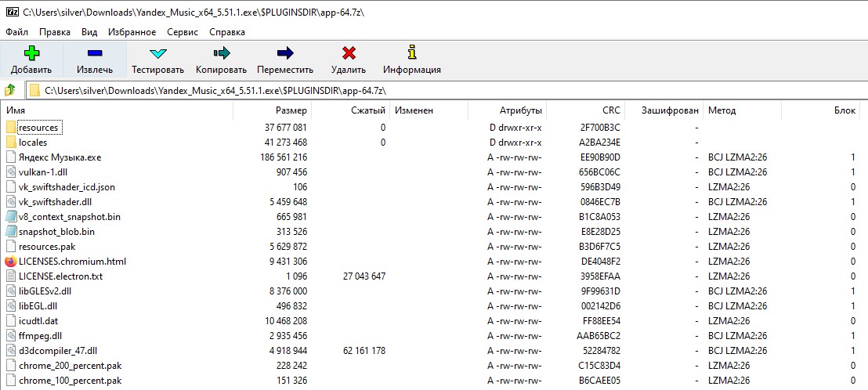Select the vk_swiftshader_icd.json file name
This screenshot has height=390, width=868.
coord(67,187)
